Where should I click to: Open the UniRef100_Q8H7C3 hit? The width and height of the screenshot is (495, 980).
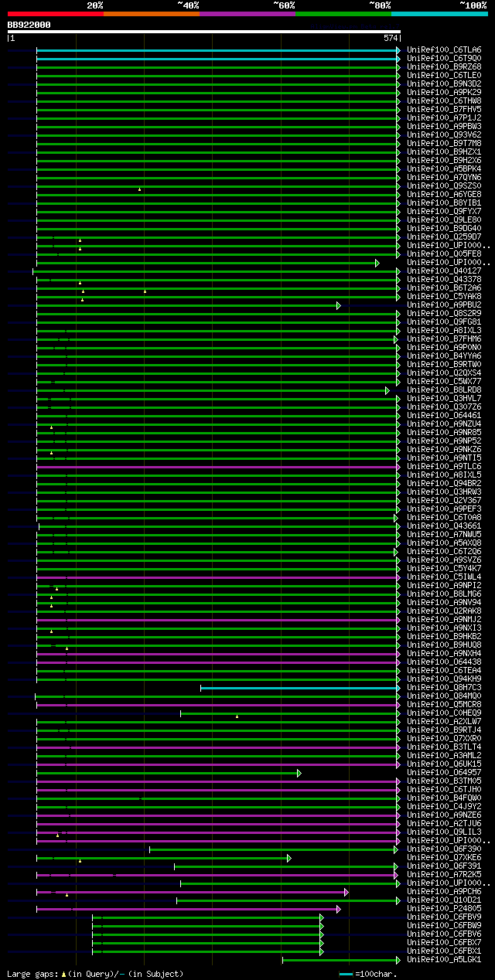tap(444, 687)
